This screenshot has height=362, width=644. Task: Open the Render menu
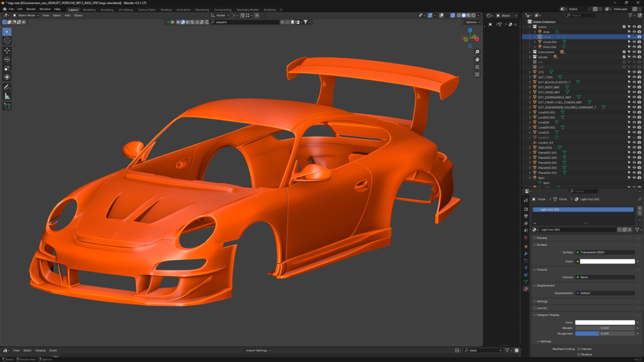click(31, 9)
